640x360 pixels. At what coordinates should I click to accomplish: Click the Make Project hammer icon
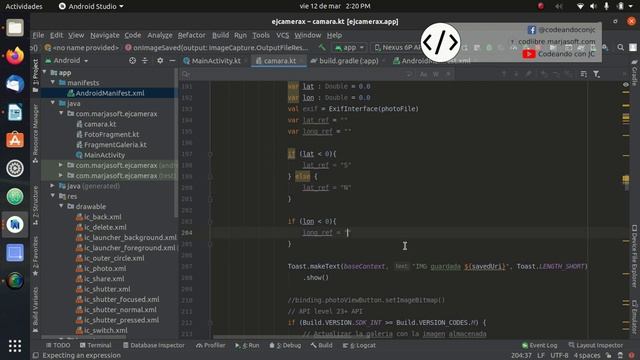tap(322, 48)
